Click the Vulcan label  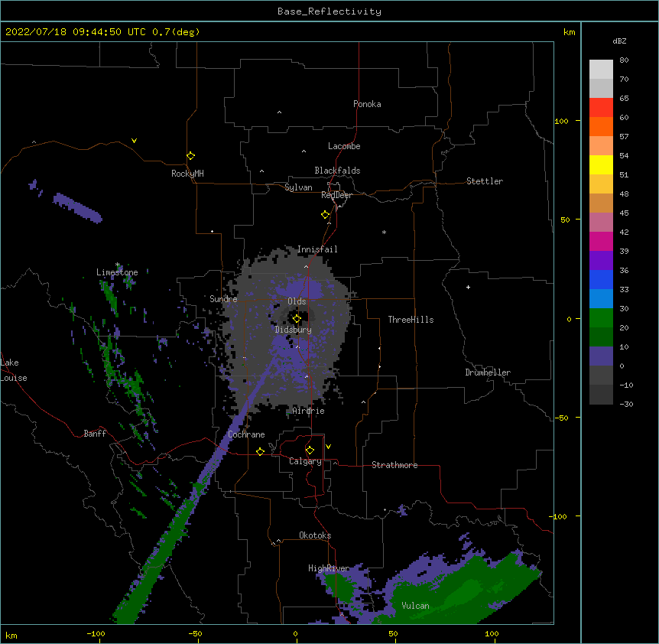click(415, 606)
